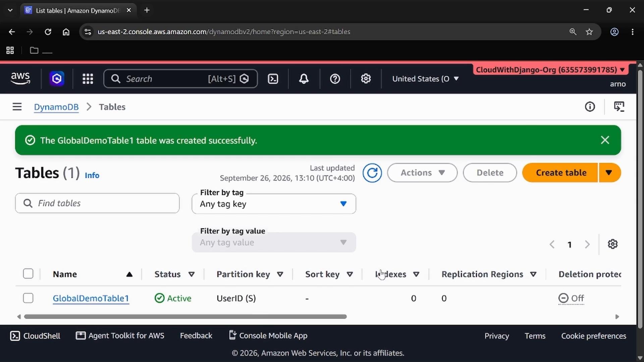Open the AWS services grid menu
This screenshot has width=644, height=362.
[88, 79]
